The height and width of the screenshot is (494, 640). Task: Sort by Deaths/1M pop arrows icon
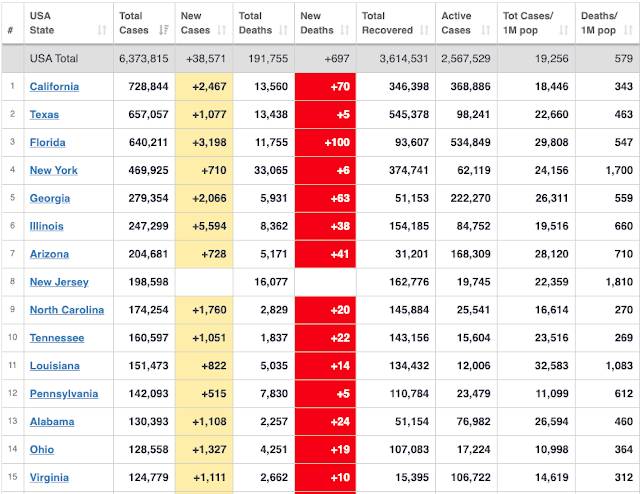point(629,30)
